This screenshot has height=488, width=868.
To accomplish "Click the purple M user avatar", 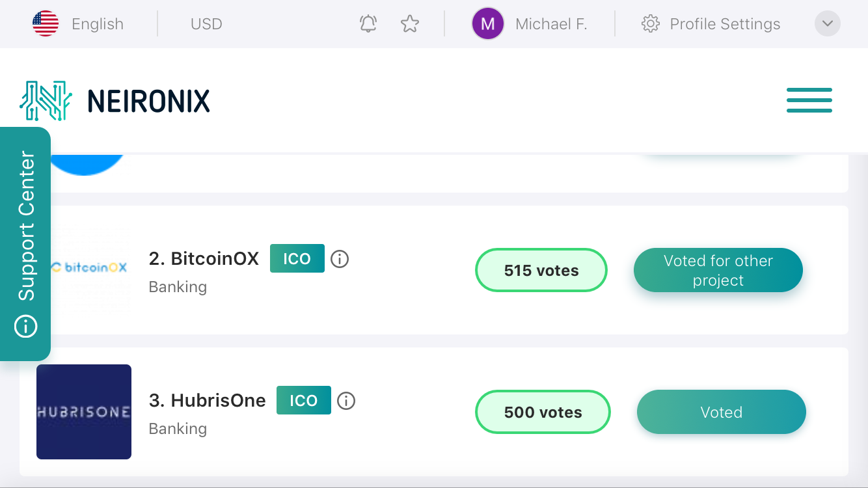I will point(488,24).
